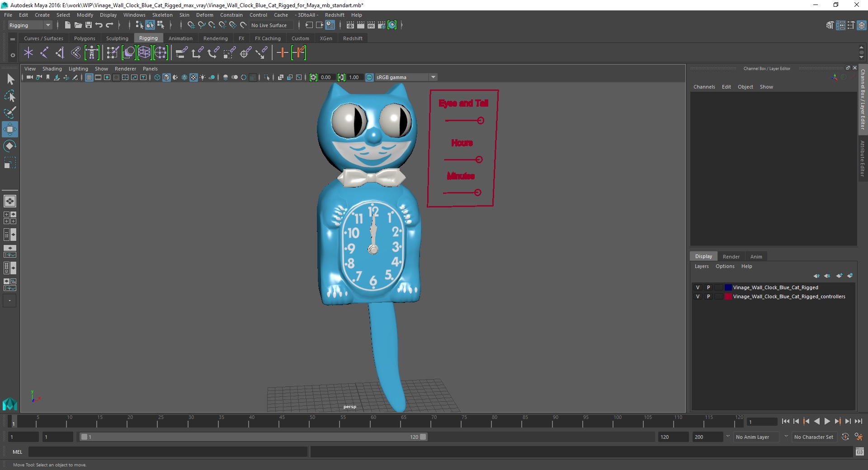Open shelf options menu gear icon
Screen dimensions: 868x470
[x=13, y=55]
